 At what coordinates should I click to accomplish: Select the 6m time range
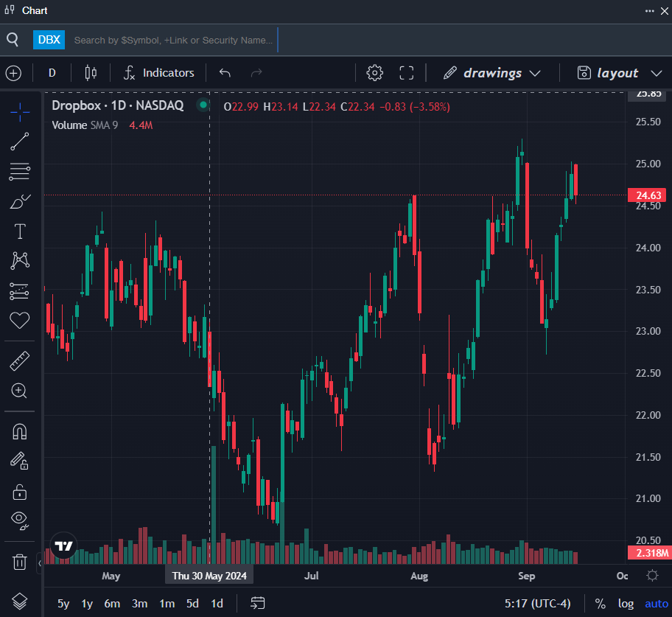click(112, 604)
